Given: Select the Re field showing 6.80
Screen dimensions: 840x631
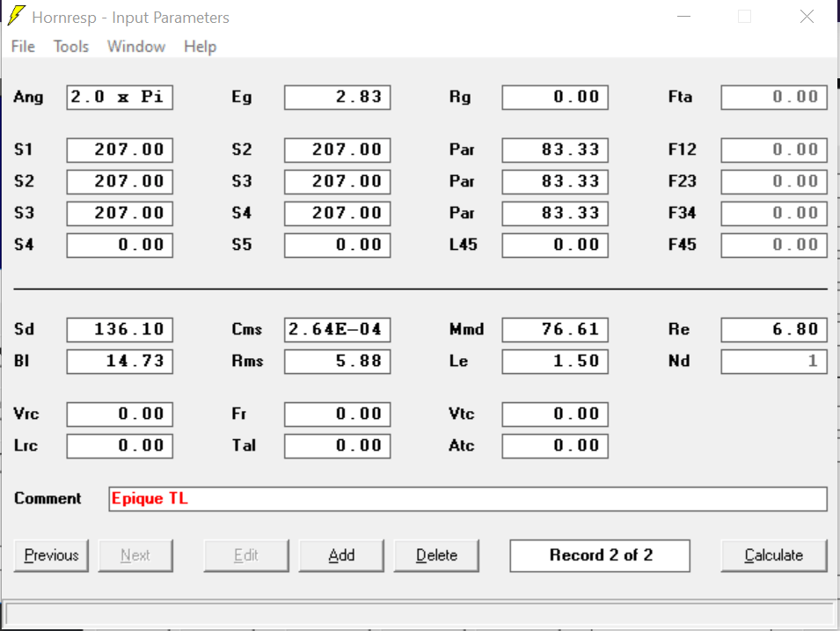Looking at the screenshot, I should (774, 330).
